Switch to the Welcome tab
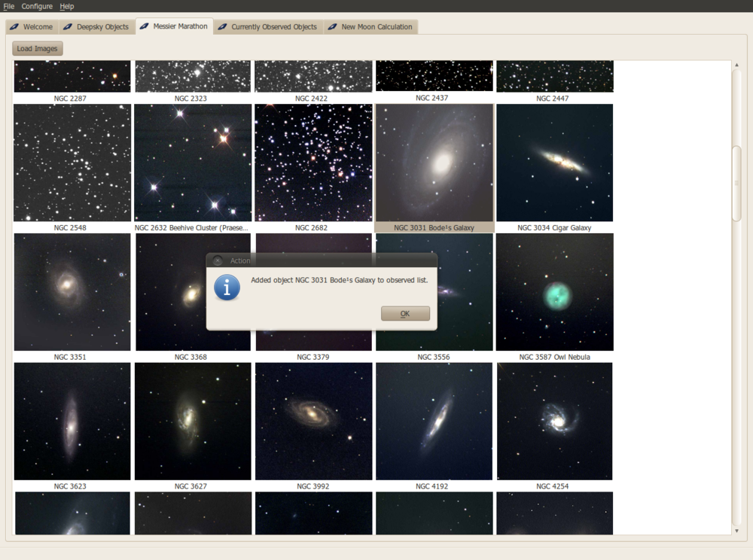The image size is (753, 560). [32, 27]
